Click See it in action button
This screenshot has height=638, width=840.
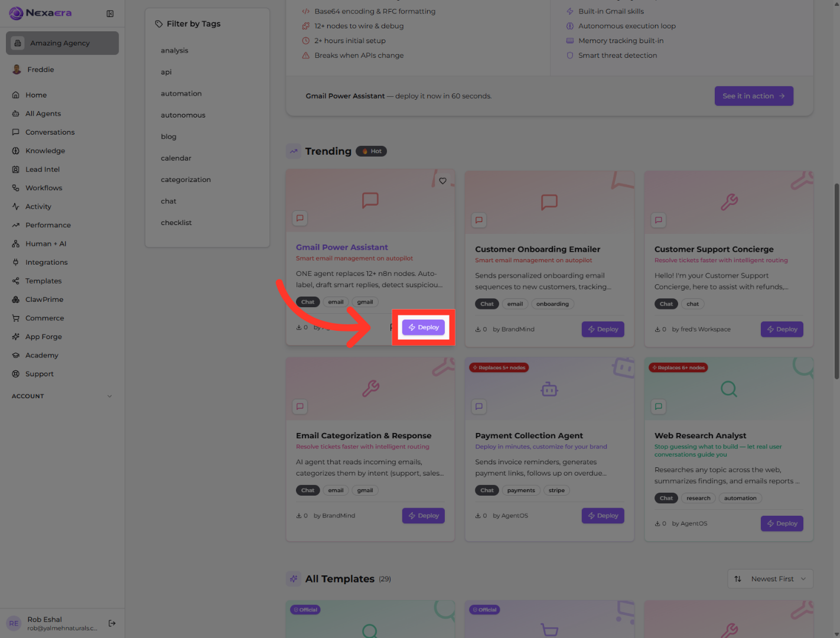(754, 96)
